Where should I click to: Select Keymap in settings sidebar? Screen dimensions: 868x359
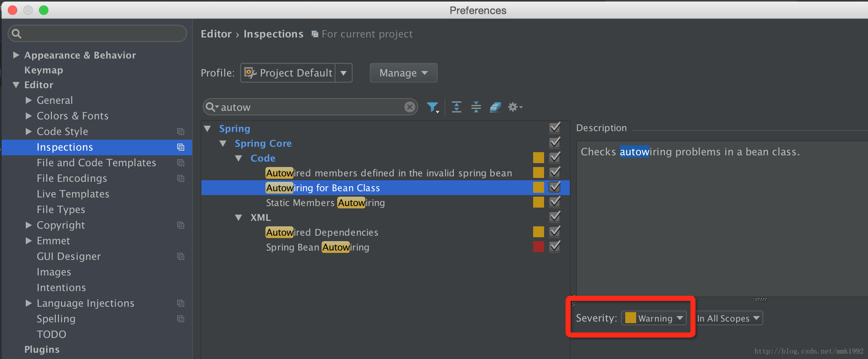[44, 70]
